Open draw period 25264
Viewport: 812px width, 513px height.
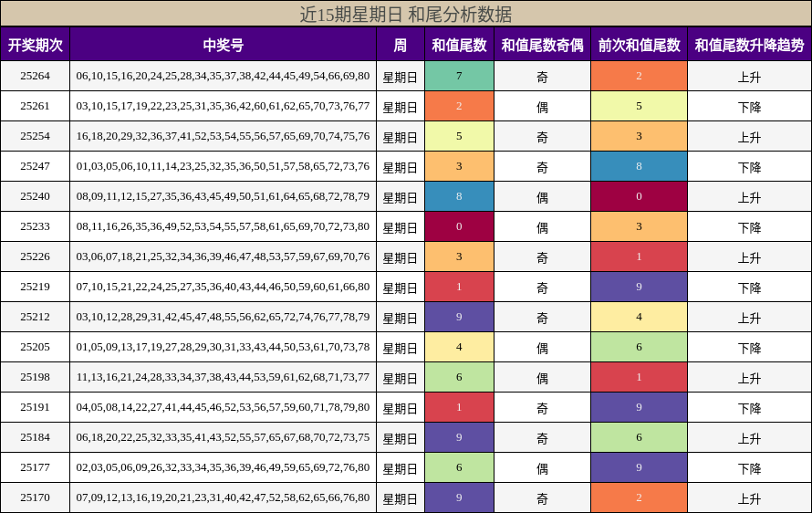click(35, 76)
